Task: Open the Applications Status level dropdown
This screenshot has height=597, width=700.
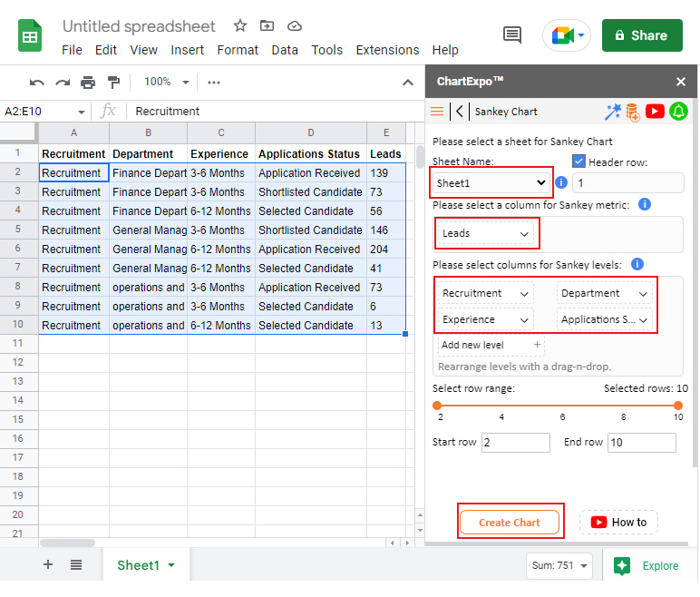Action: click(x=605, y=319)
